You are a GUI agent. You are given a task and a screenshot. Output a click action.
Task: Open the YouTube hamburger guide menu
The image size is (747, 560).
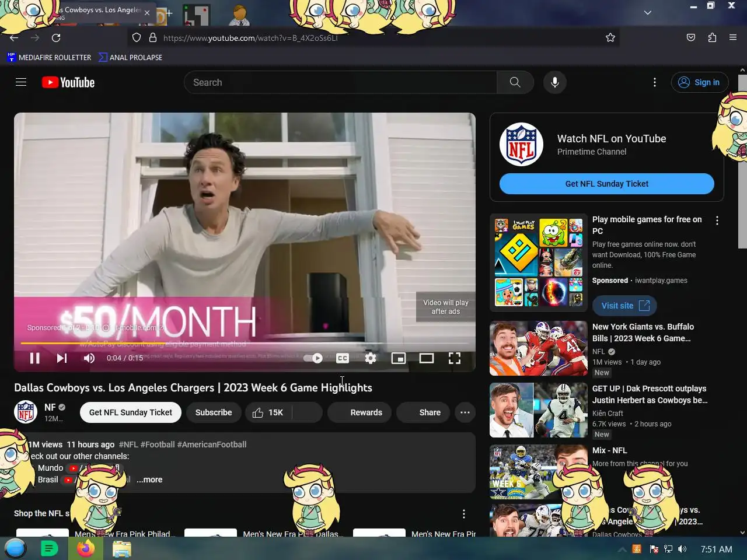(x=21, y=82)
